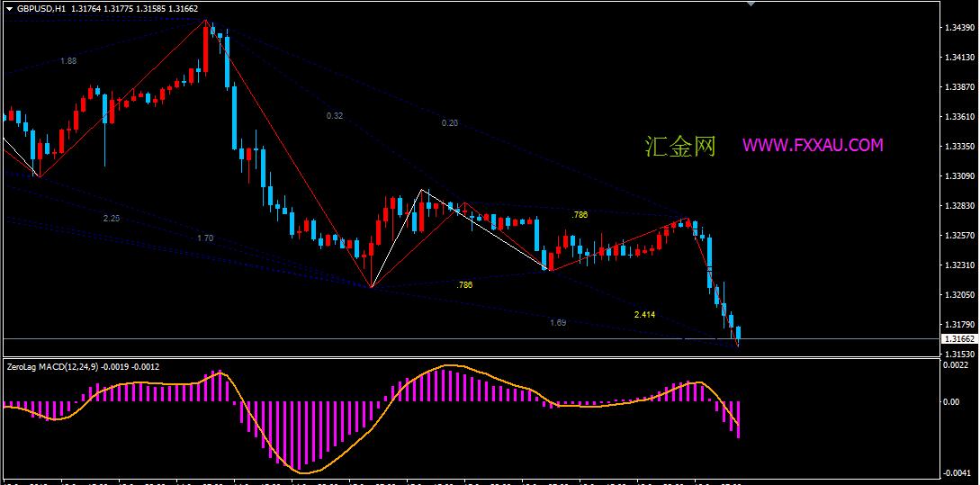Click the chart shift triangle marker at top
This screenshot has width=980, height=485.
(751, 4)
